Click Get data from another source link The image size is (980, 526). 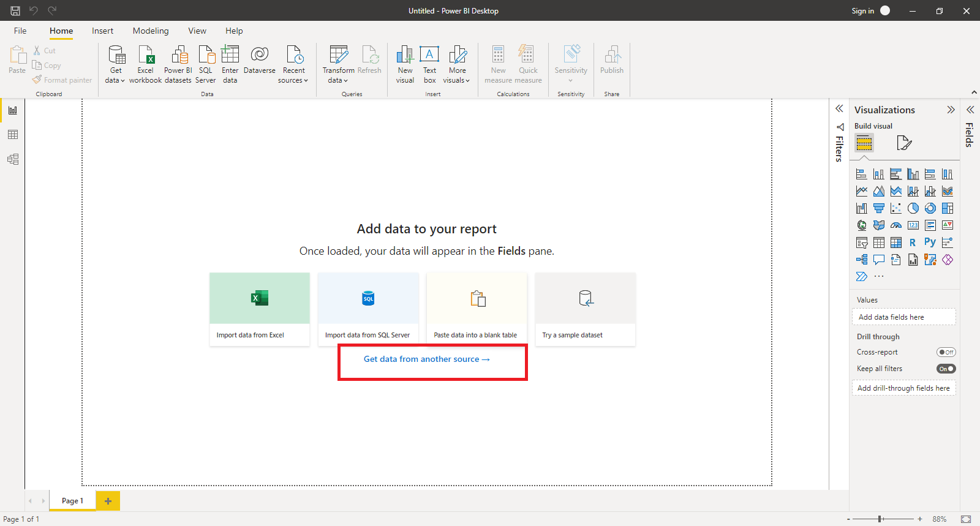click(x=427, y=359)
